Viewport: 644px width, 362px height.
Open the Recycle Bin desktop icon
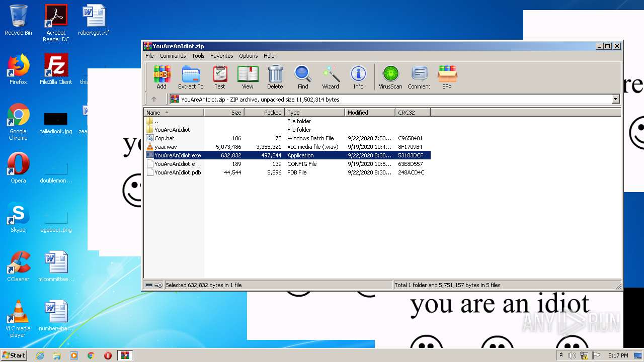tap(18, 20)
